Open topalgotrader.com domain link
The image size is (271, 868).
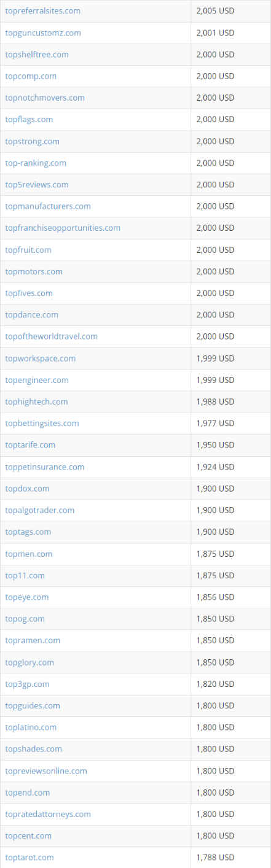pos(40,510)
